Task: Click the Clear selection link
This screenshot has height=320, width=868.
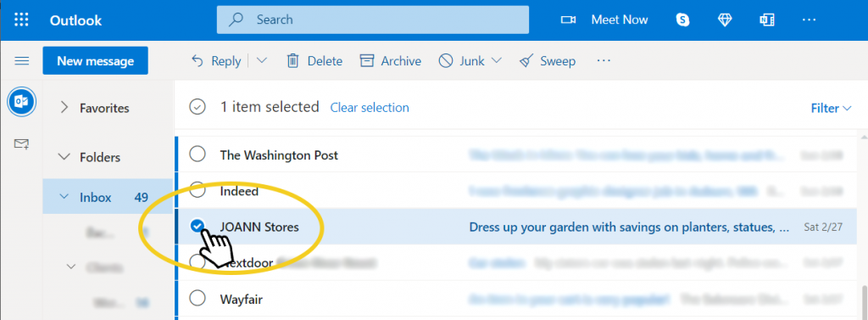Action: click(370, 108)
